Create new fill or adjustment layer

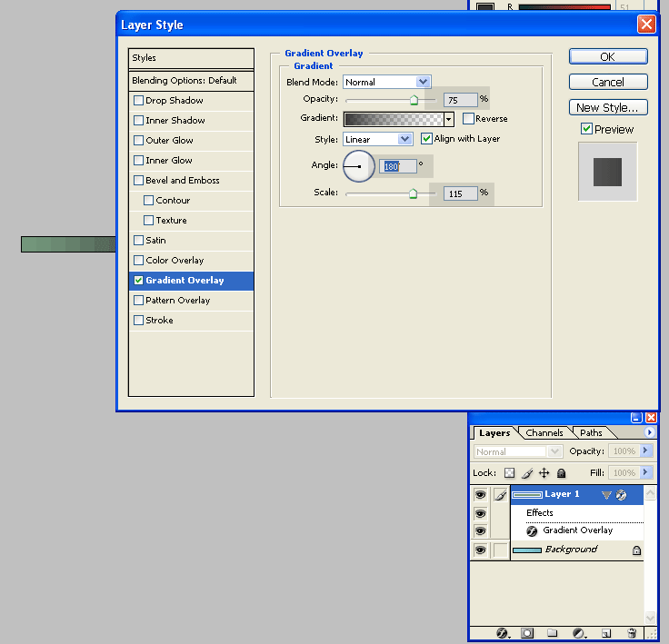coord(578,633)
